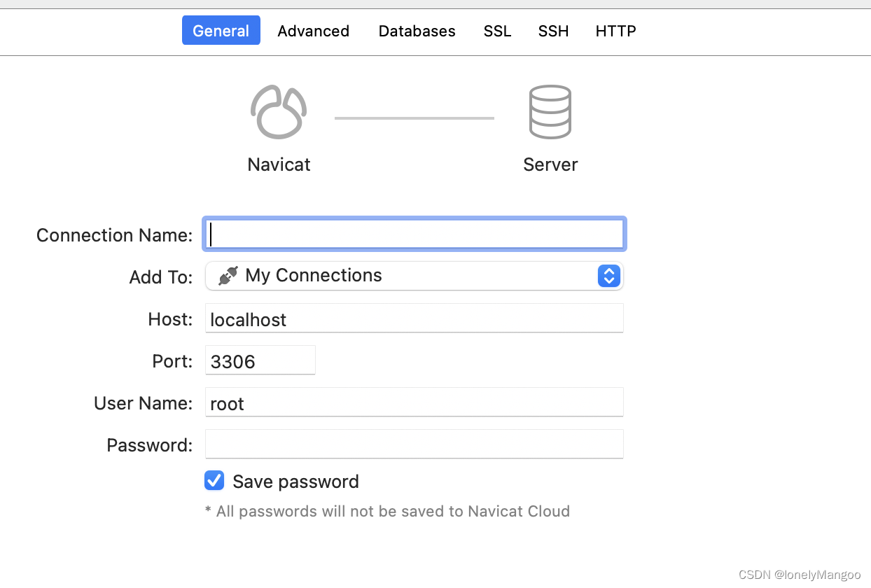The height and width of the screenshot is (588, 871).
Task: Focus the empty Password field
Action: (x=414, y=444)
